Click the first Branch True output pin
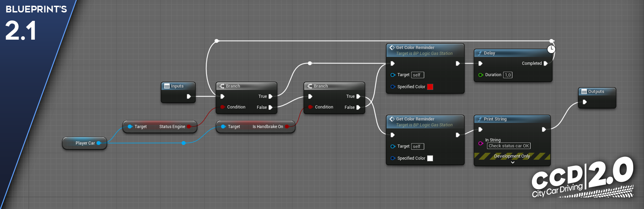This screenshot has height=209, width=644. pyautogui.click(x=270, y=96)
